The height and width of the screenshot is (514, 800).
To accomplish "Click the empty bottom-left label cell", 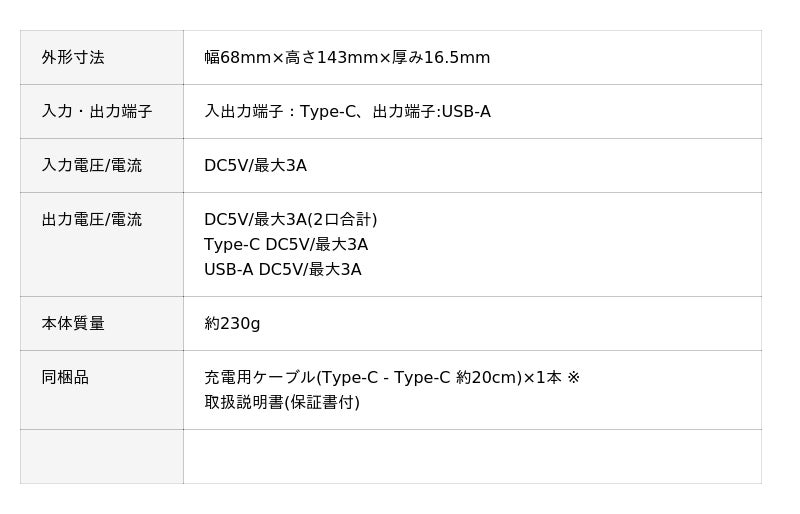I will (x=101, y=457).
